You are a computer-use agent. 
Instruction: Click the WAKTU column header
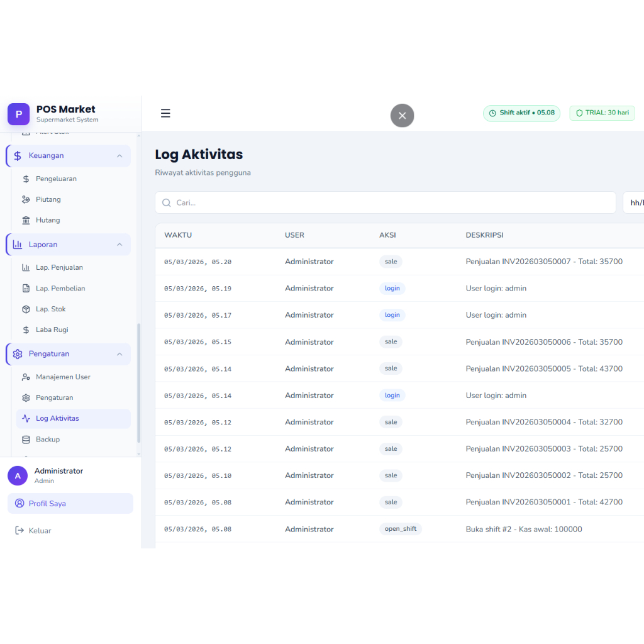coord(178,235)
